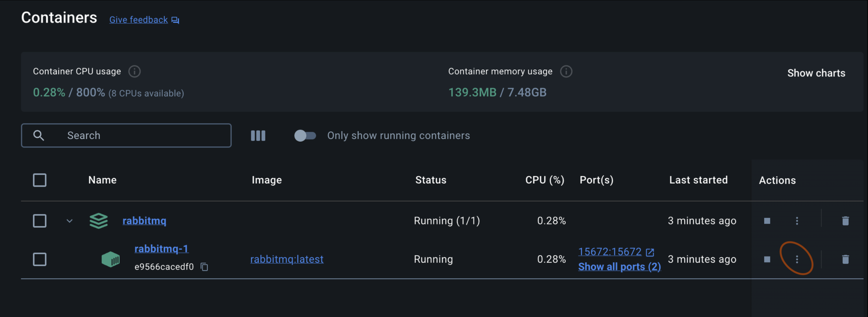Expand Show all ports (2)
Viewport: 868px width, 317px height.
[x=619, y=267]
